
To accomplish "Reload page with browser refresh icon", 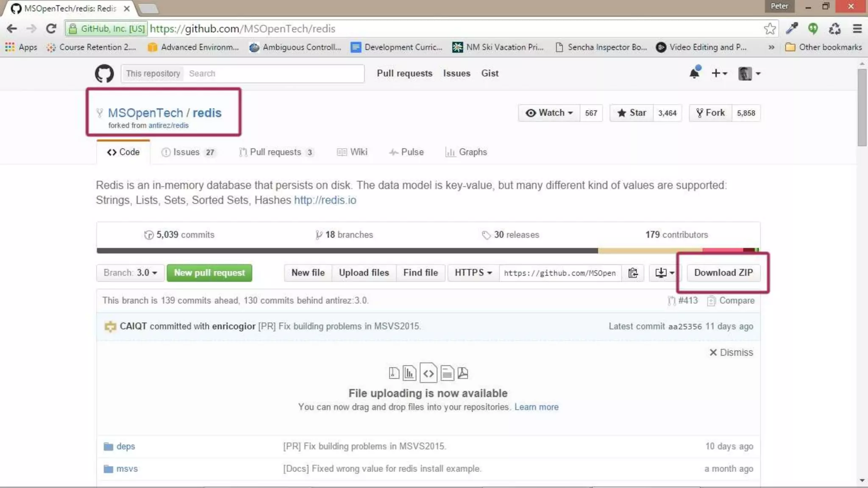I will (51, 28).
